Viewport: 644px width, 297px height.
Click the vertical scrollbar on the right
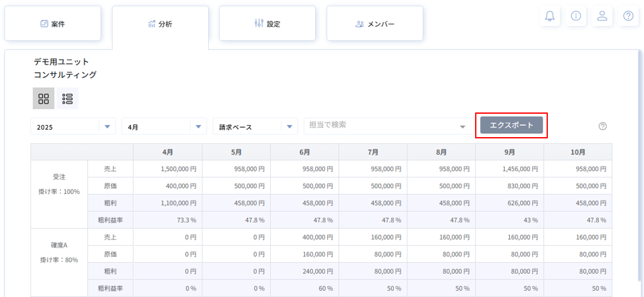[x=640, y=164]
